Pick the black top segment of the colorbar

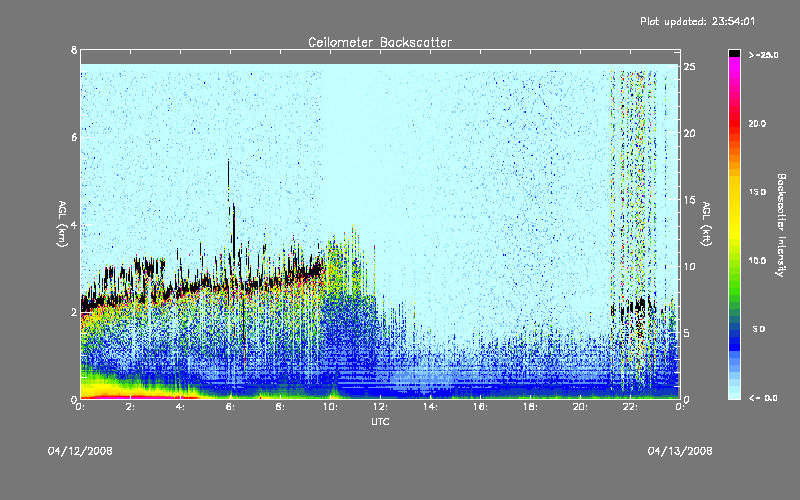click(x=734, y=53)
